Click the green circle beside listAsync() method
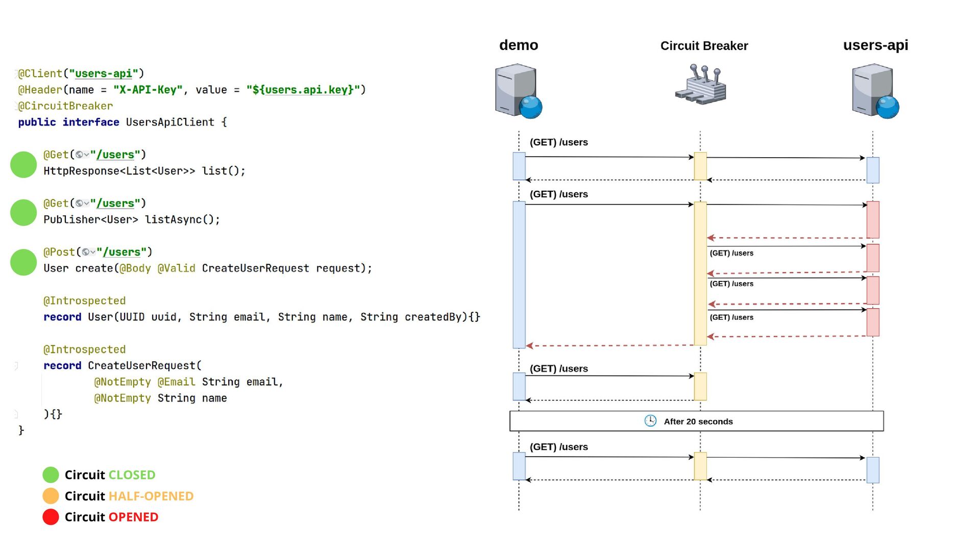 [x=23, y=213]
